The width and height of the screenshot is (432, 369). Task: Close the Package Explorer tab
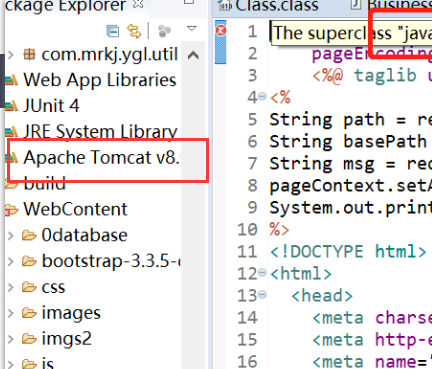(138, 3)
